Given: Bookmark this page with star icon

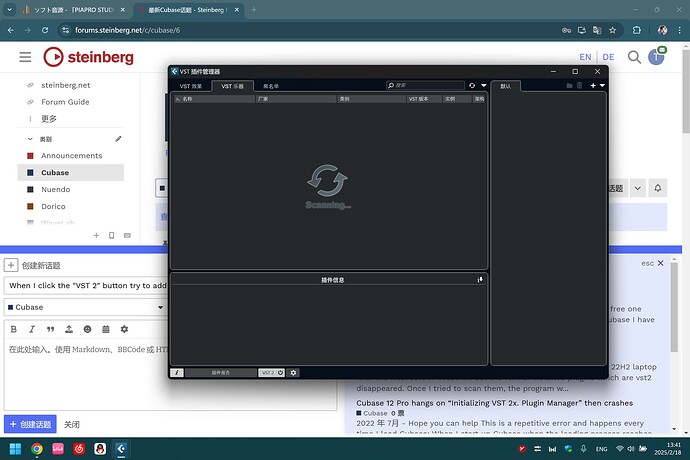Looking at the screenshot, I should (x=612, y=30).
